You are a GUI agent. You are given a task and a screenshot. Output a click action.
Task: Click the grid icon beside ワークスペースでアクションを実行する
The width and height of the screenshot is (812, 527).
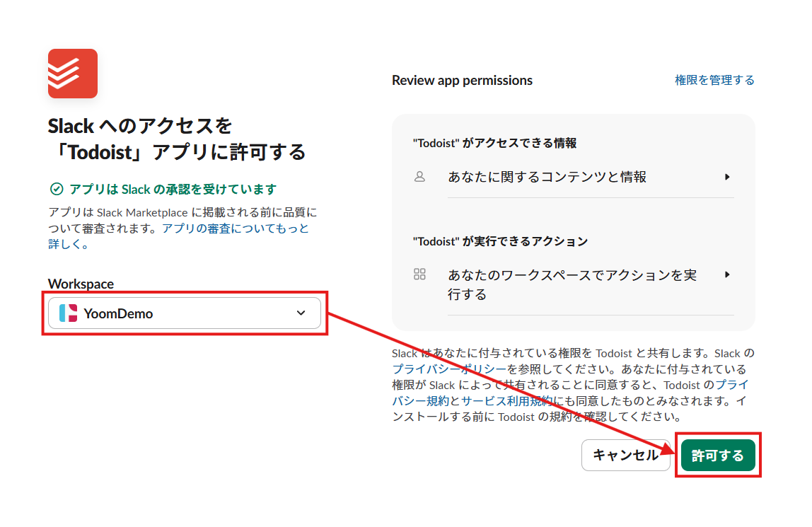pos(419,274)
